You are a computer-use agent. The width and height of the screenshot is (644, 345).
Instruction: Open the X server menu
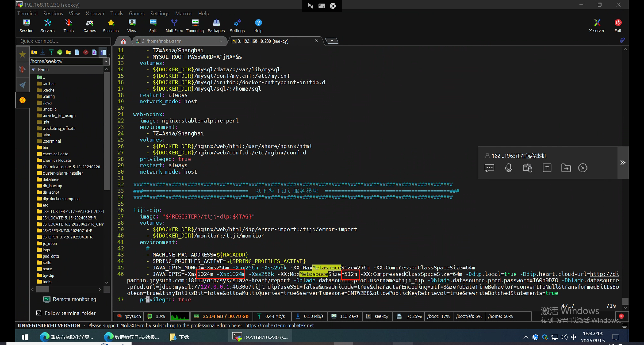point(95,13)
